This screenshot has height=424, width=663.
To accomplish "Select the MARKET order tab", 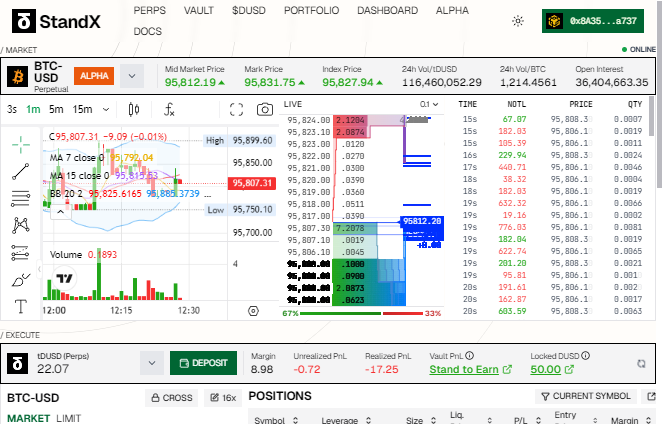I will [x=29, y=418].
